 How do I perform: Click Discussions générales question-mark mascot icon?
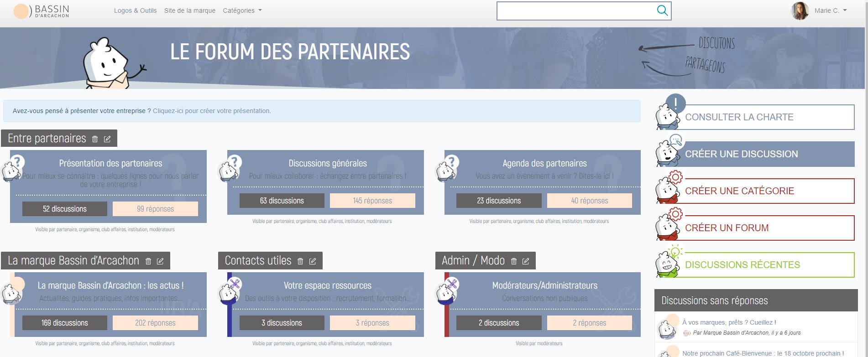coord(230,168)
